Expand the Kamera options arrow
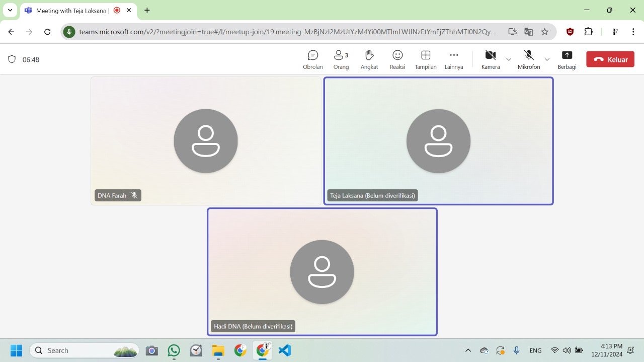The image size is (644, 362). (509, 59)
